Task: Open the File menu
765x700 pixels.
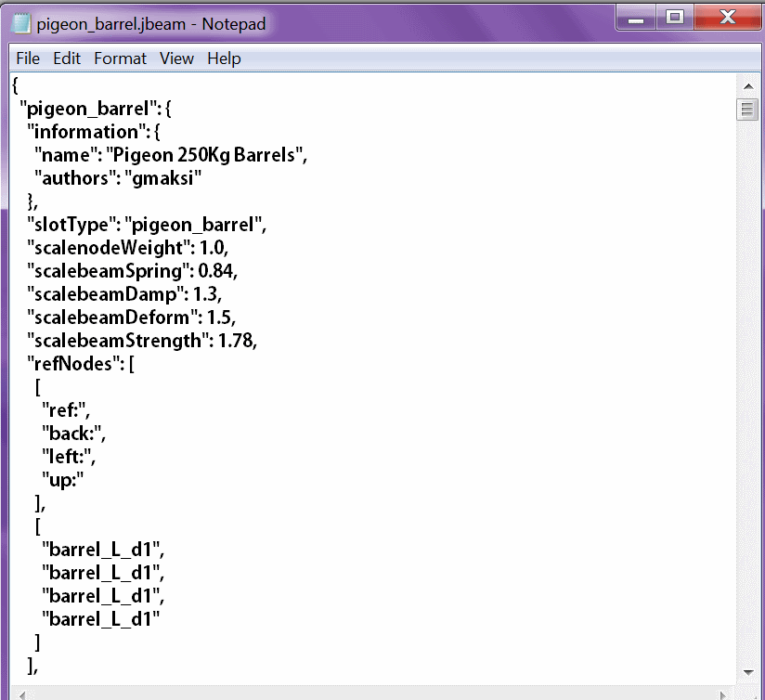Action: pyautogui.click(x=28, y=58)
